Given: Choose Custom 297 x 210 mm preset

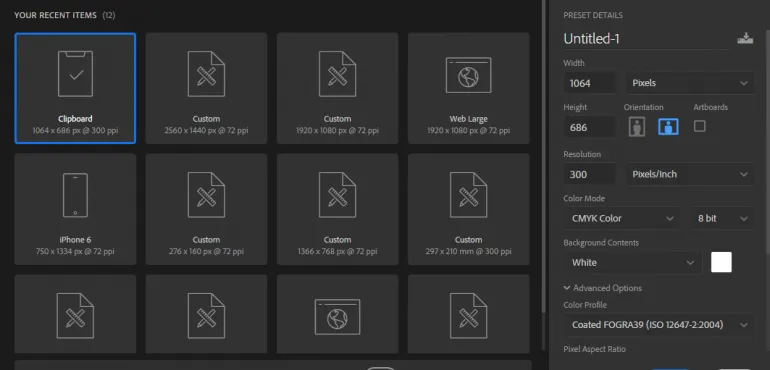Looking at the screenshot, I should (468, 209).
